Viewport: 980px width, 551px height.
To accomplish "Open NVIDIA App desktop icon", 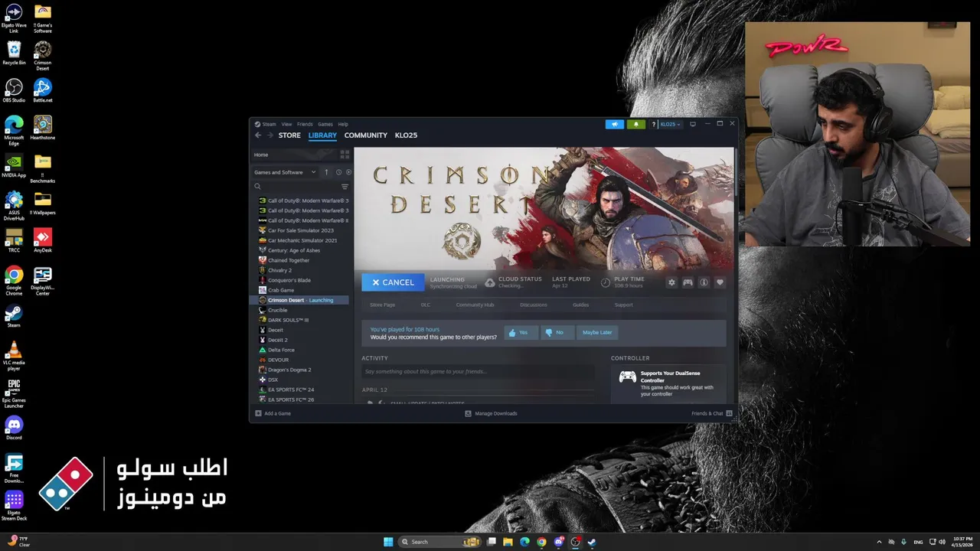I will click(14, 165).
